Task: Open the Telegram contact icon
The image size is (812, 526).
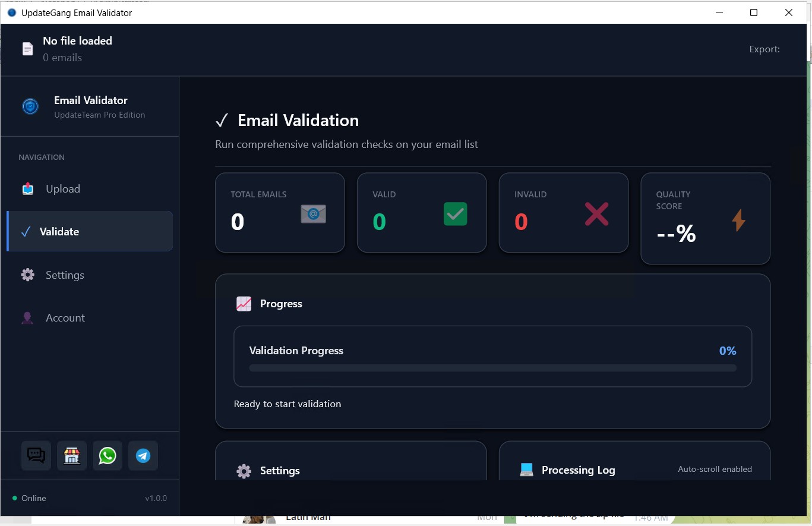Action: [143, 456]
